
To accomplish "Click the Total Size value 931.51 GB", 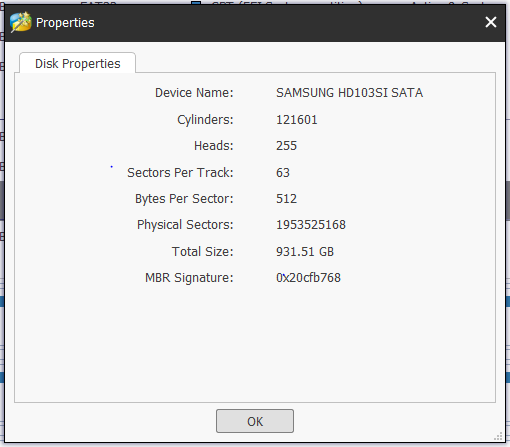I will pyautogui.click(x=305, y=252).
